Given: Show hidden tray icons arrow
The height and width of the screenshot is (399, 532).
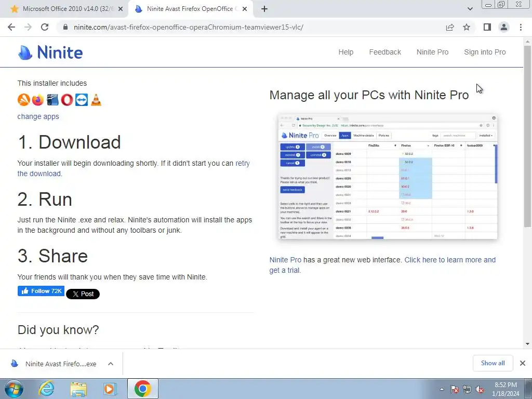Looking at the screenshot, I should click(x=442, y=389).
